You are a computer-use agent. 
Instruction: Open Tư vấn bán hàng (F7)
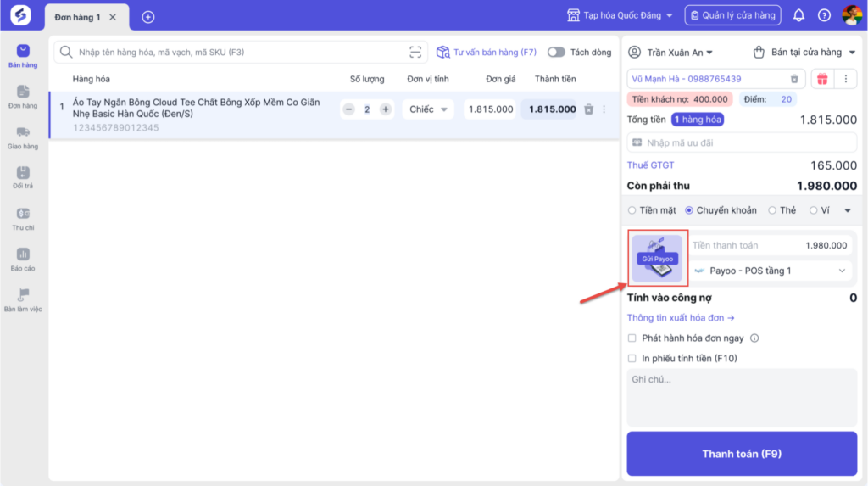tap(486, 52)
